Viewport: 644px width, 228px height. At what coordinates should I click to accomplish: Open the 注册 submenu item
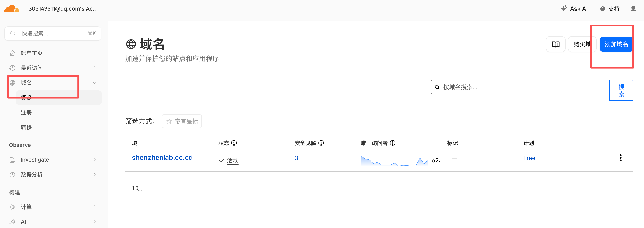(x=26, y=112)
